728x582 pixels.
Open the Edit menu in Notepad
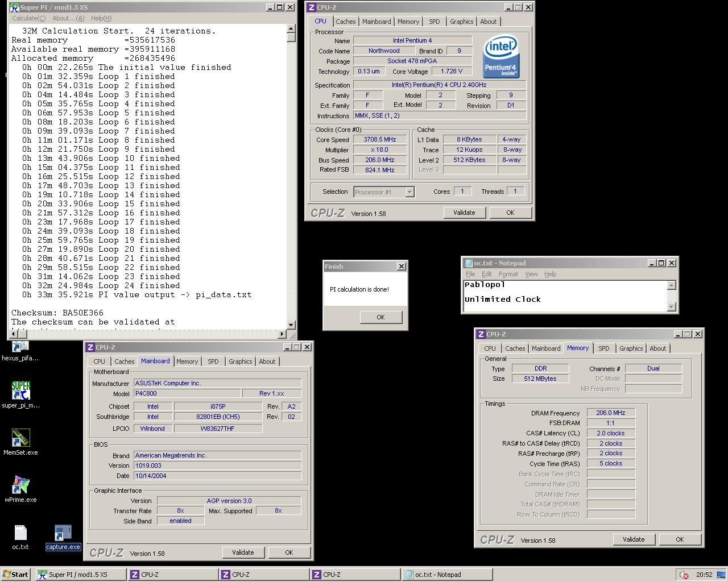pyautogui.click(x=487, y=274)
